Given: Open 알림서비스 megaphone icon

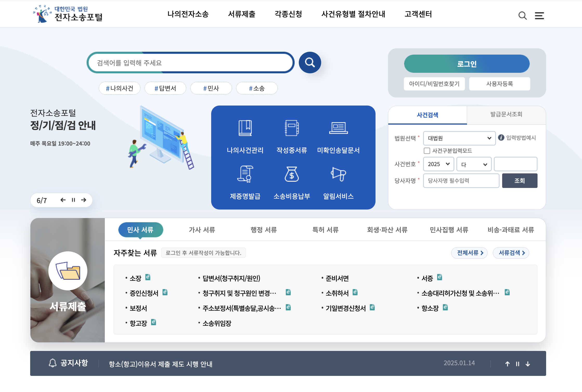Looking at the screenshot, I should 338,174.
